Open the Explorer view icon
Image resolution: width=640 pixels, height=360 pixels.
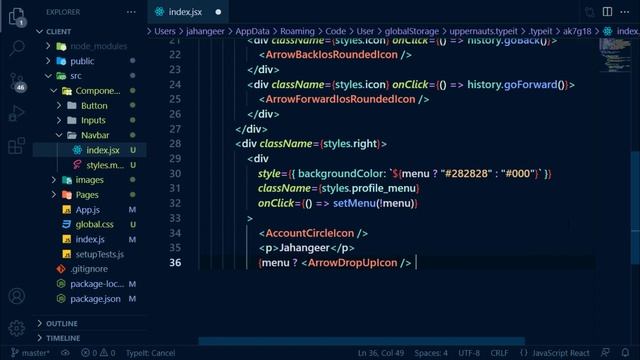click(17, 16)
